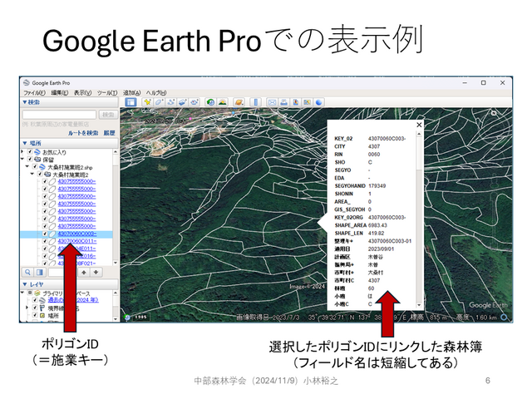Collapse the 場所 panel header
Image resolution: width=532 pixels, height=399 pixels.
point(70,143)
